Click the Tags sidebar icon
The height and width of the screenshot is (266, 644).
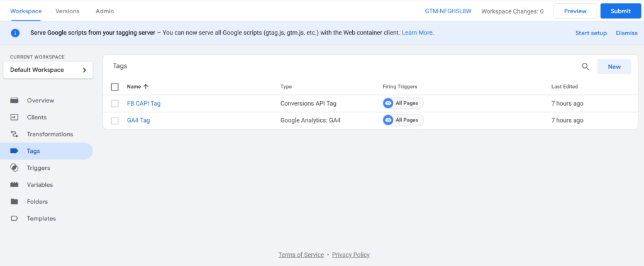tap(14, 151)
